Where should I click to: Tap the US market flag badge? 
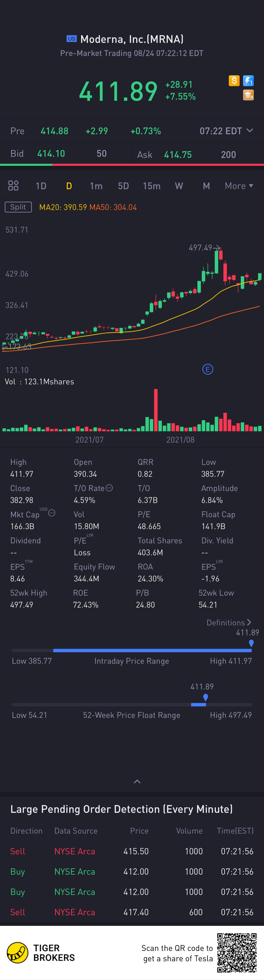coord(72,39)
